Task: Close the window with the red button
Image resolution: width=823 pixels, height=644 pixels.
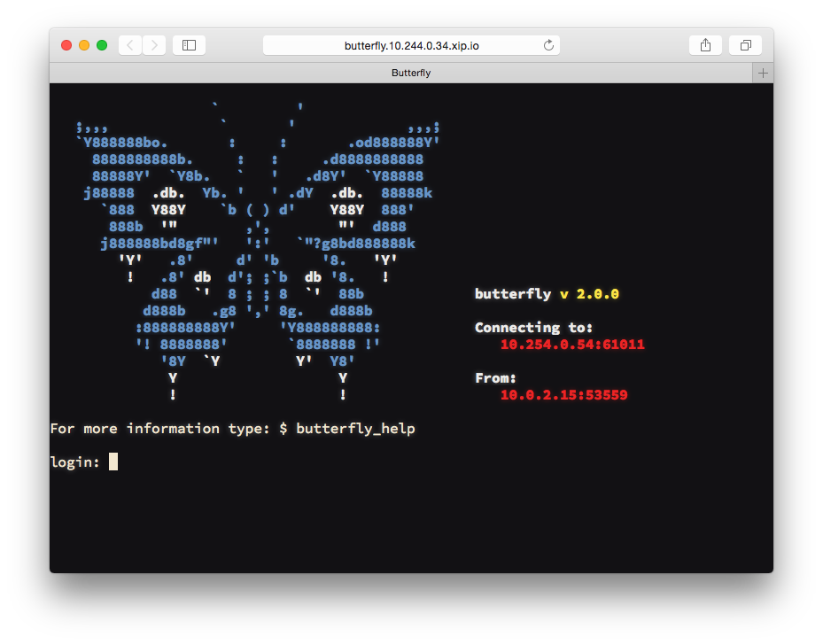Action: point(66,45)
